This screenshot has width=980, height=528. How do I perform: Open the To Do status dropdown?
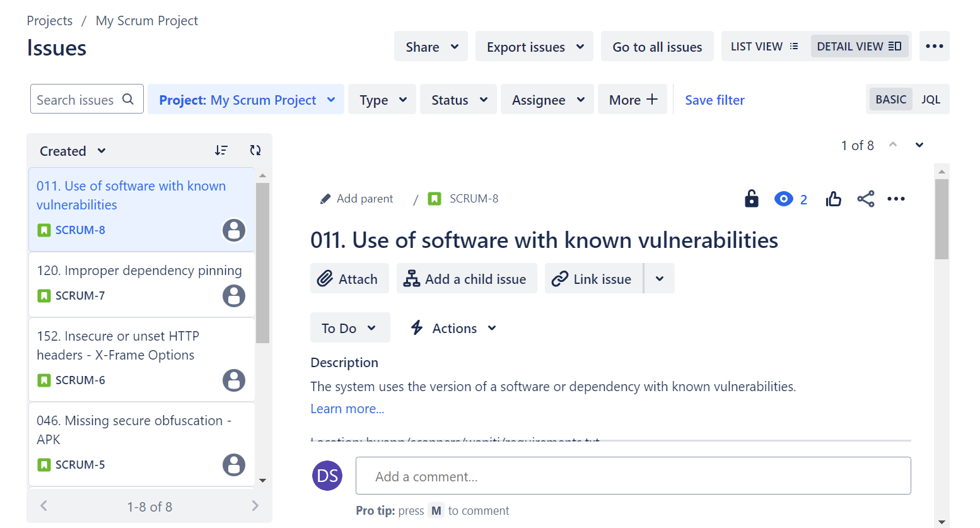pyautogui.click(x=350, y=327)
